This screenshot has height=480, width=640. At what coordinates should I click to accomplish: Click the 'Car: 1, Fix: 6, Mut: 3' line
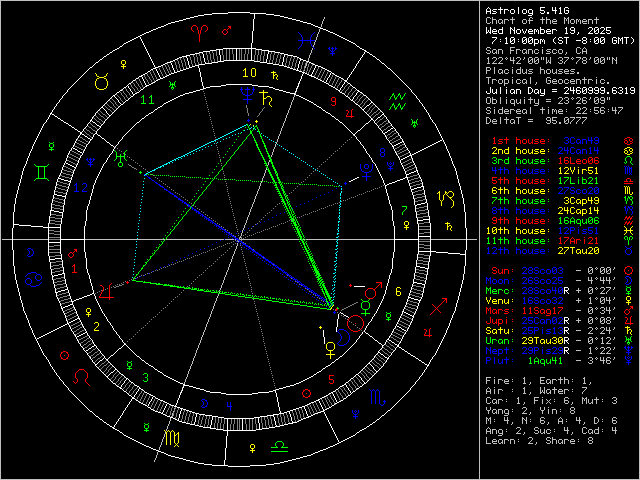click(x=551, y=401)
